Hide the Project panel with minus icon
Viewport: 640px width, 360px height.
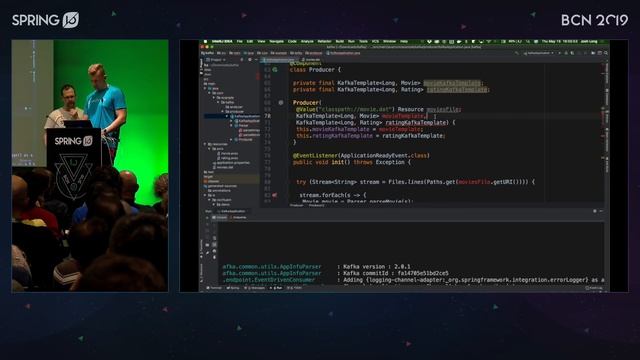point(256,60)
